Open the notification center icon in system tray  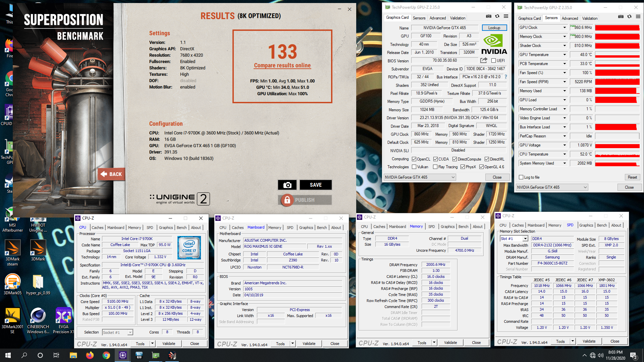tap(634, 356)
